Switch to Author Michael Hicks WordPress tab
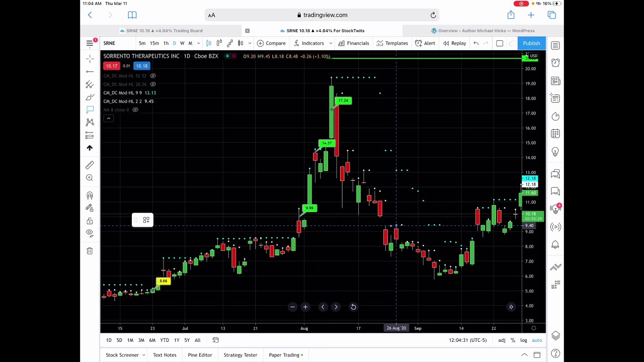Image resolution: width=644 pixels, height=362 pixels. [483, 31]
